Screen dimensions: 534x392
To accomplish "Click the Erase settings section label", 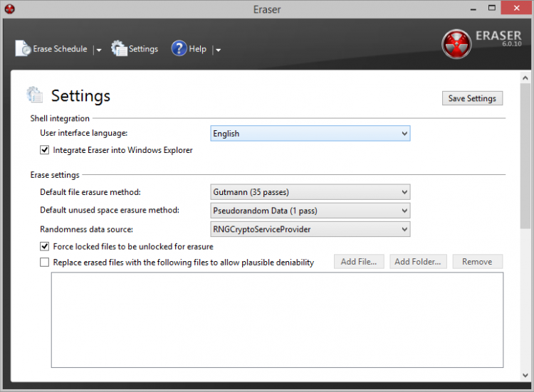I will (x=55, y=175).
